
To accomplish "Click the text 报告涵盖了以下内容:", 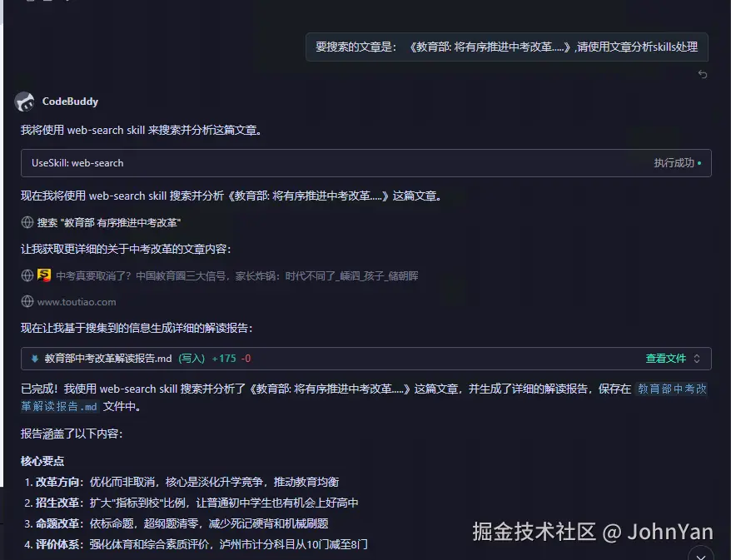I will 72,434.
